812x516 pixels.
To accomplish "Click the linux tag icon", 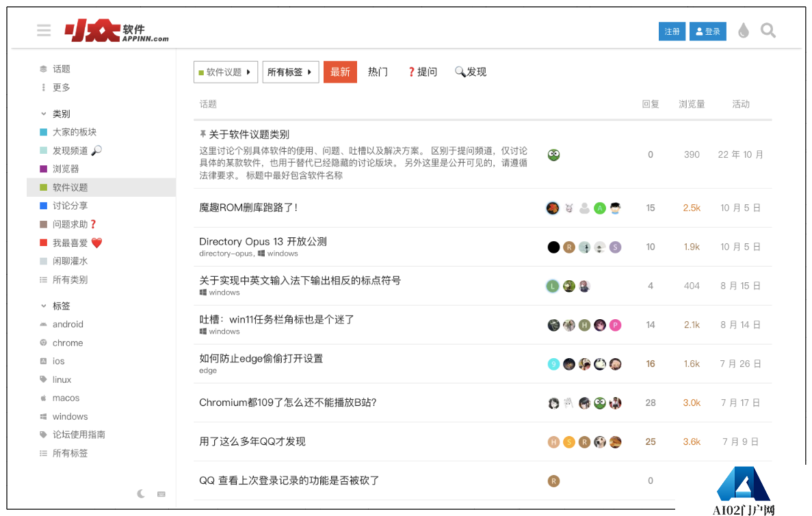I will [x=44, y=379].
